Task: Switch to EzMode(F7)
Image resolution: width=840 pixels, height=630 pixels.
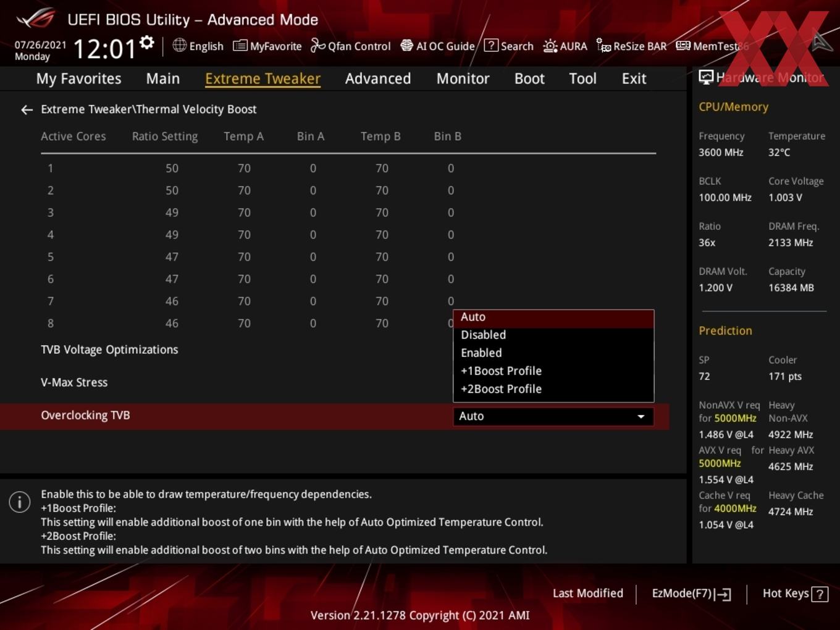Action: click(691, 594)
